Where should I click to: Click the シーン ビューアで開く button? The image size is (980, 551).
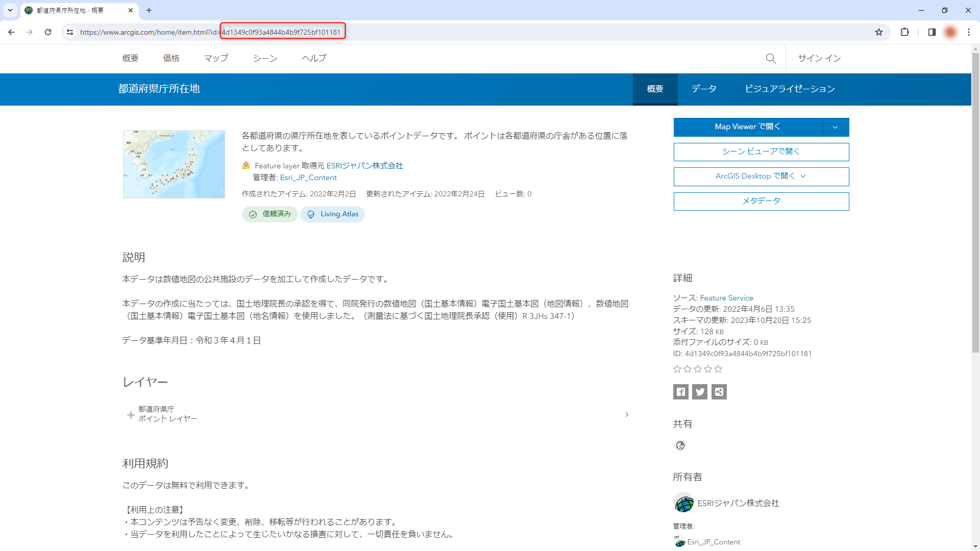coord(762,152)
